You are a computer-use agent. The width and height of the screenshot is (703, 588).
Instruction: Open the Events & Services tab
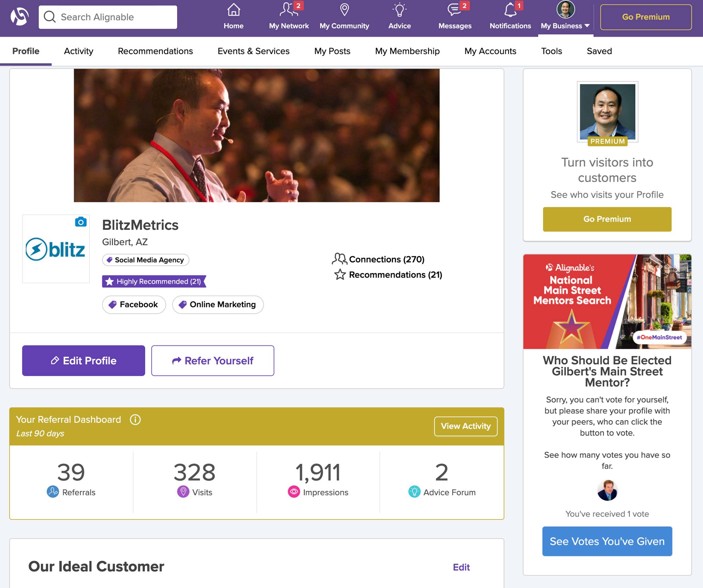pyautogui.click(x=254, y=51)
